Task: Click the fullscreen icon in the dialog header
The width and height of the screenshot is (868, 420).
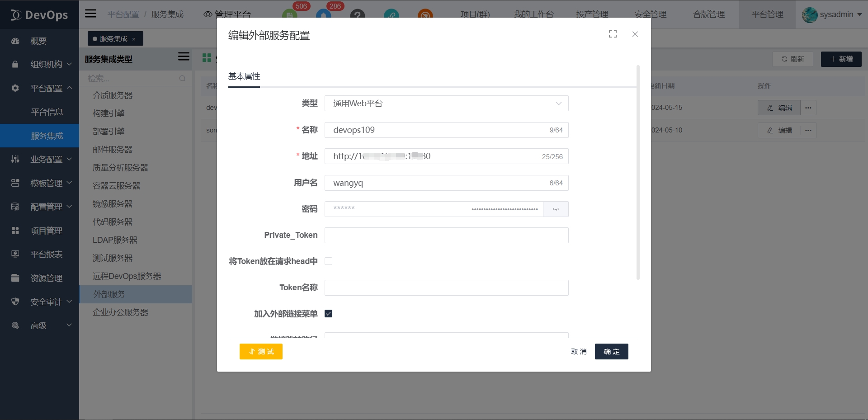Action: point(613,34)
